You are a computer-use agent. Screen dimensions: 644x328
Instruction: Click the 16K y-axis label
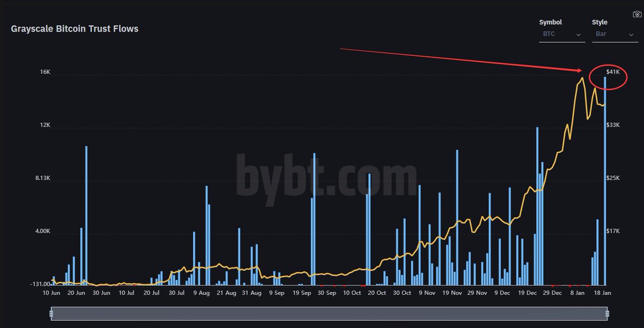click(x=46, y=72)
